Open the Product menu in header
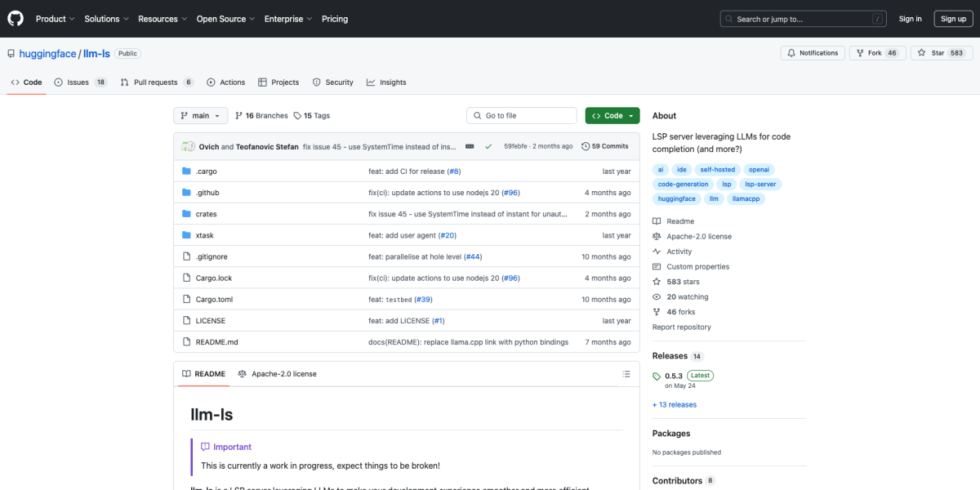 coord(55,19)
